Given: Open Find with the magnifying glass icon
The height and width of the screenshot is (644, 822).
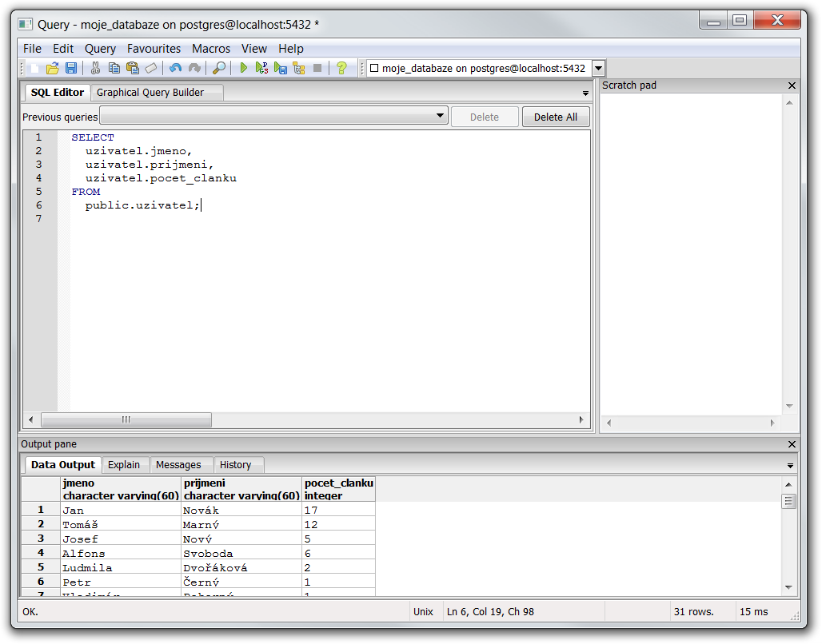Looking at the screenshot, I should 218,69.
